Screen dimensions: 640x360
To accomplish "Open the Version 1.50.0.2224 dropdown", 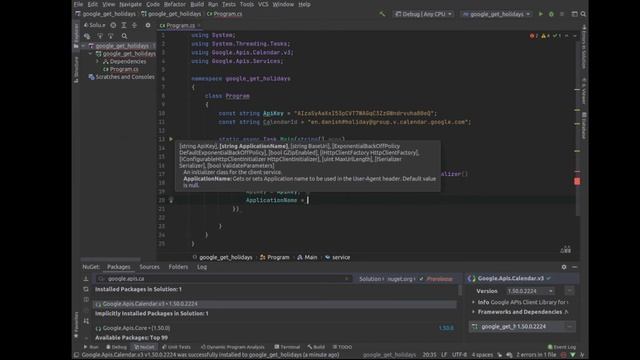I will (530, 291).
